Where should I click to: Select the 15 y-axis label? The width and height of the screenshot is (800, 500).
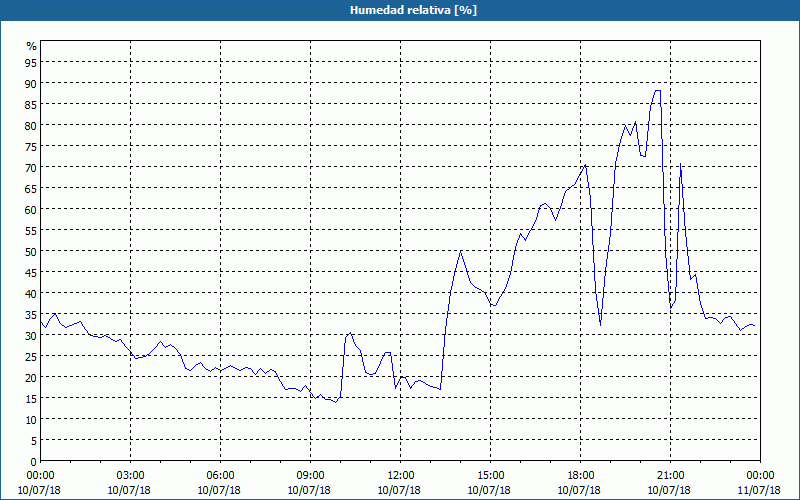click(x=31, y=398)
